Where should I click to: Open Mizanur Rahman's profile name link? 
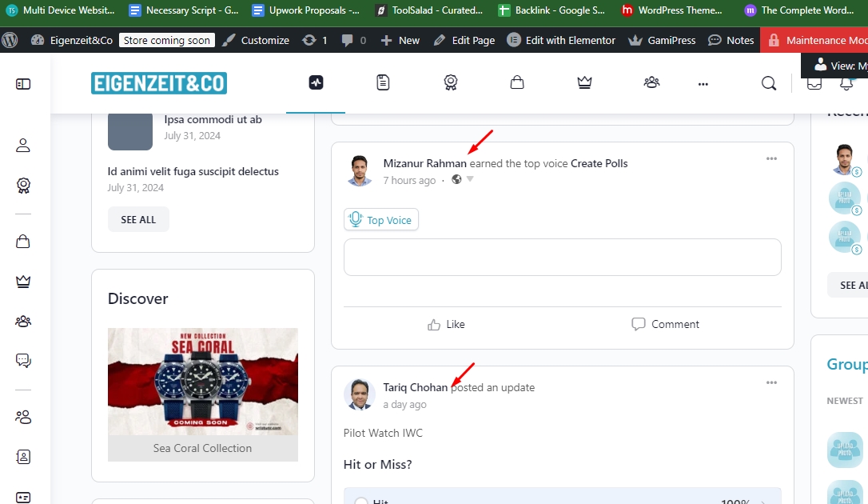[x=424, y=163]
